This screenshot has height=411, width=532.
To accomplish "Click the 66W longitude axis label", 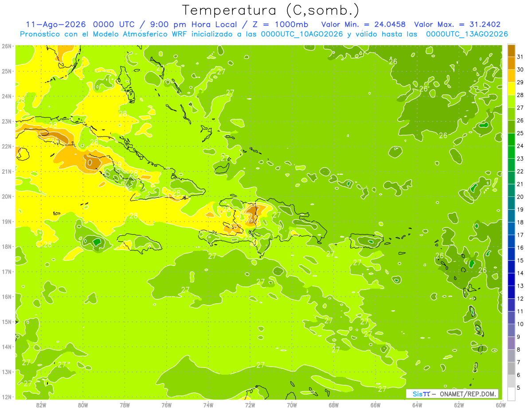I will [x=376, y=405].
